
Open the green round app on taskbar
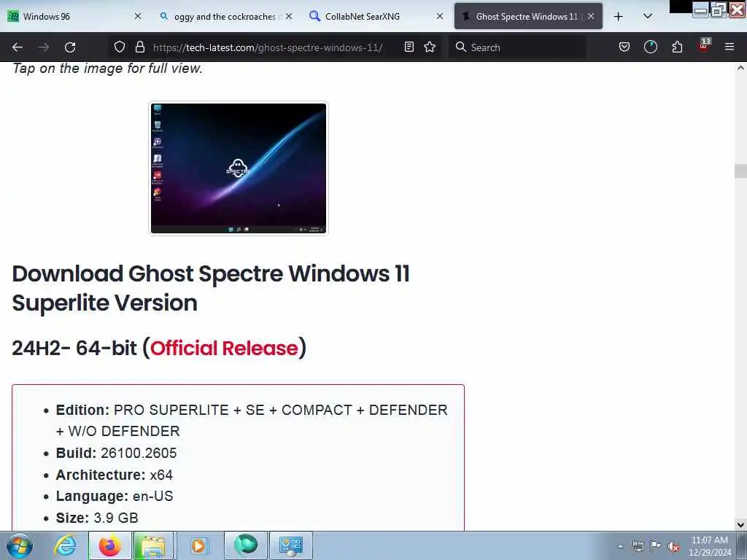coord(246,545)
